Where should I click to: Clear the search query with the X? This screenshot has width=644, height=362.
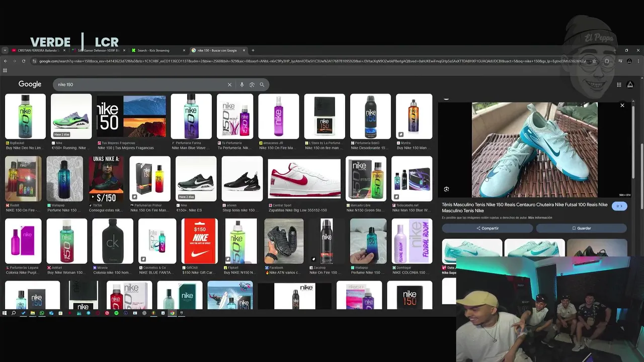coord(229,84)
